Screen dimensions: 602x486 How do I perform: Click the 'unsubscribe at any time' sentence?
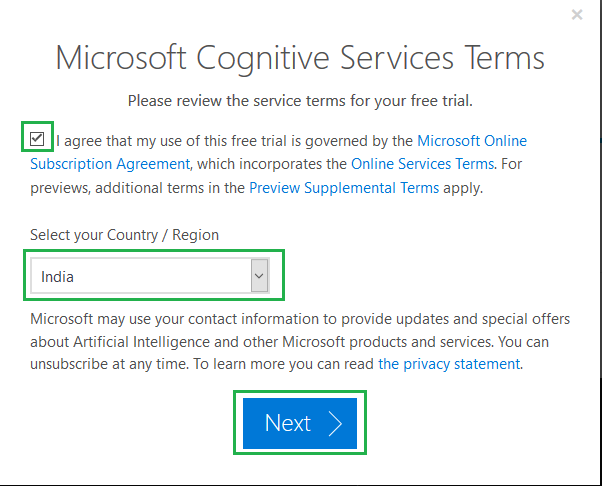pyautogui.click(x=111, y=364)
